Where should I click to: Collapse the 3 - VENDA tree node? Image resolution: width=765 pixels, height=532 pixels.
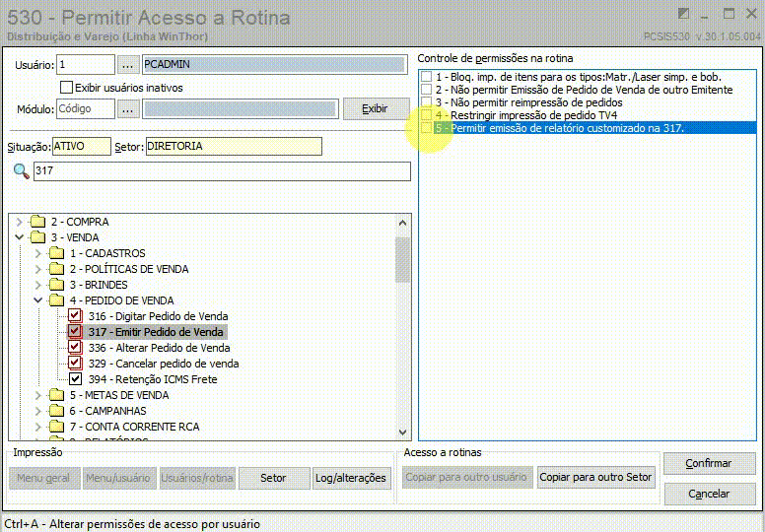[x=20, y=238]
